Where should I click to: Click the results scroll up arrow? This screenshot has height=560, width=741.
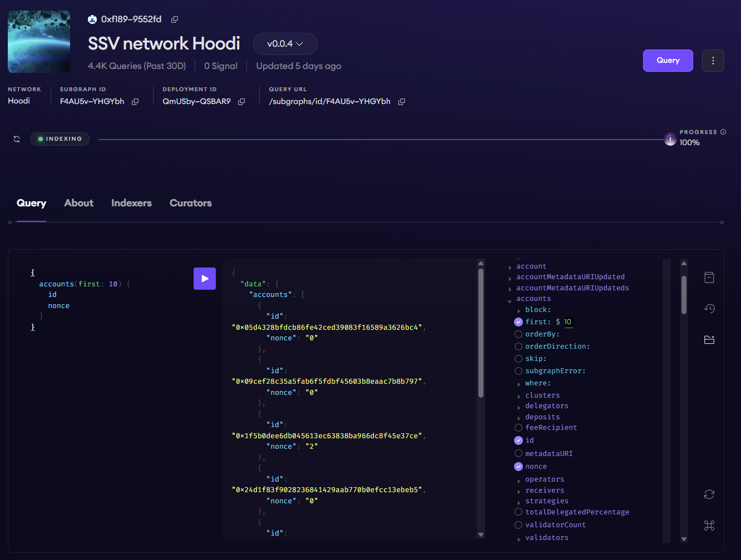(481, 264)
